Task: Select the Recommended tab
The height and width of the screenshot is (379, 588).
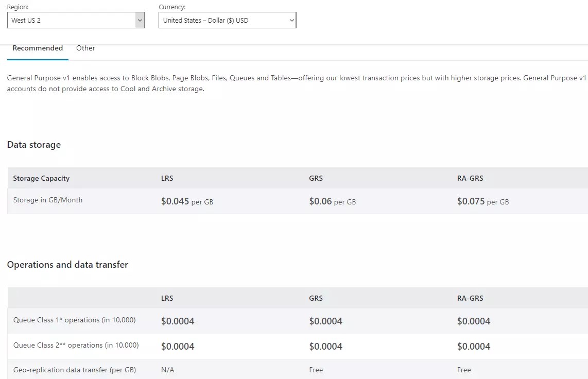Action: click(38, 48)
